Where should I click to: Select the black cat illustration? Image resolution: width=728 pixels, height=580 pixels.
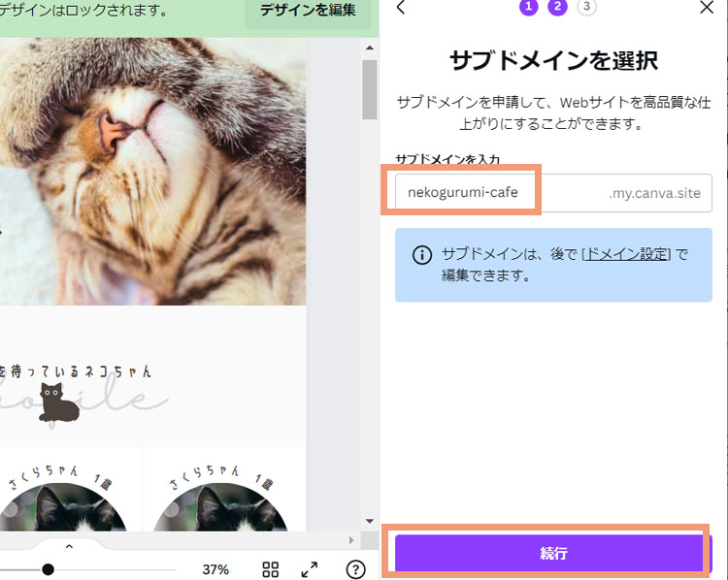pyautogui.click(x=58, y=403)
